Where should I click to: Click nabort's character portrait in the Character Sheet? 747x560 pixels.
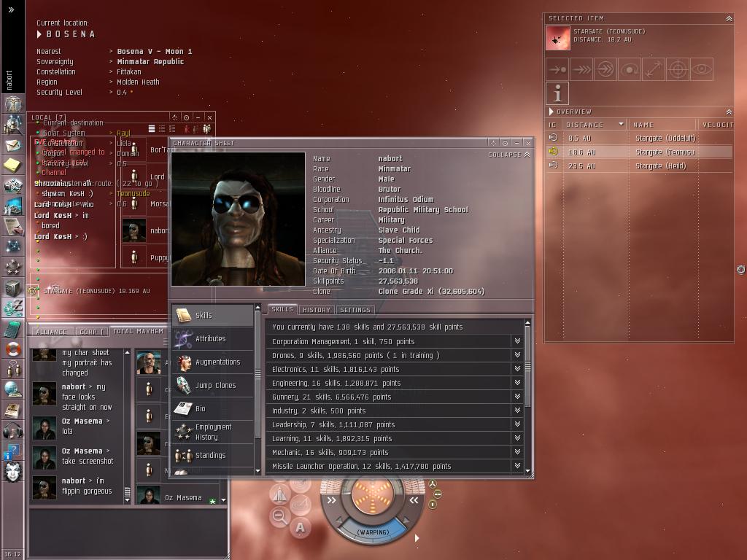tap(239, 219)
